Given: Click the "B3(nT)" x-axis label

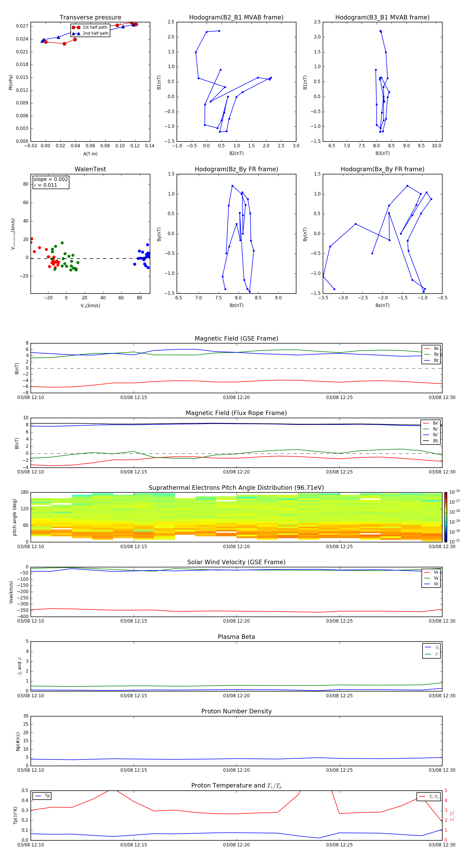Looking at the screenshot, I should point(382,153).
